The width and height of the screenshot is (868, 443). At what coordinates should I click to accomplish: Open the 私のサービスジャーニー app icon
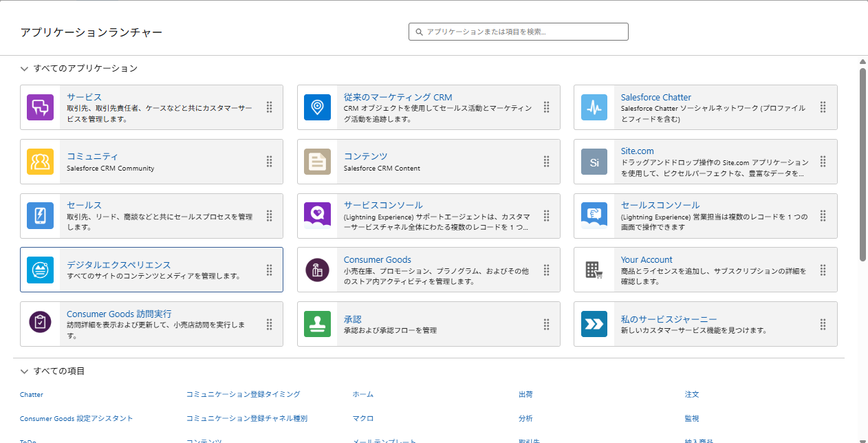(x=594, y=323)
